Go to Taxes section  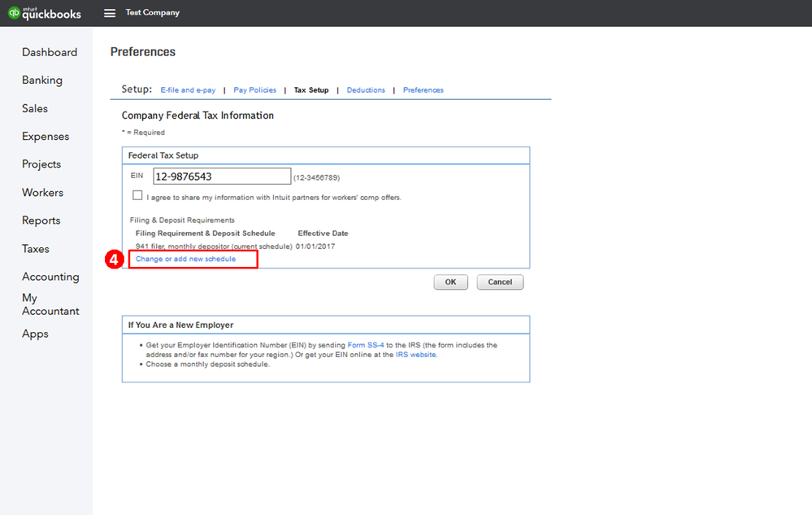[35, 249]
